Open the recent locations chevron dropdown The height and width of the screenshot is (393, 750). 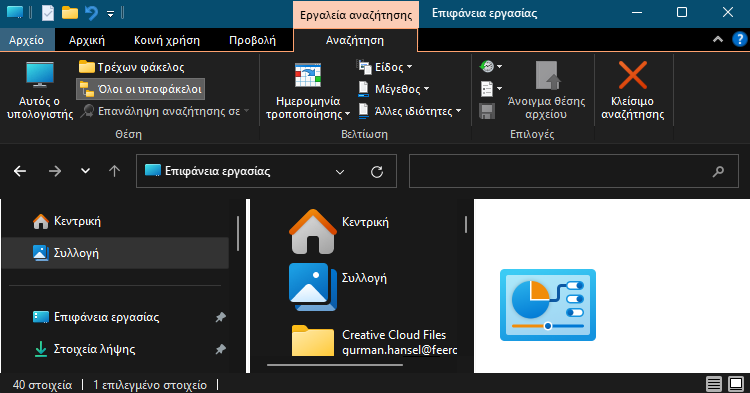coord(85,171)
